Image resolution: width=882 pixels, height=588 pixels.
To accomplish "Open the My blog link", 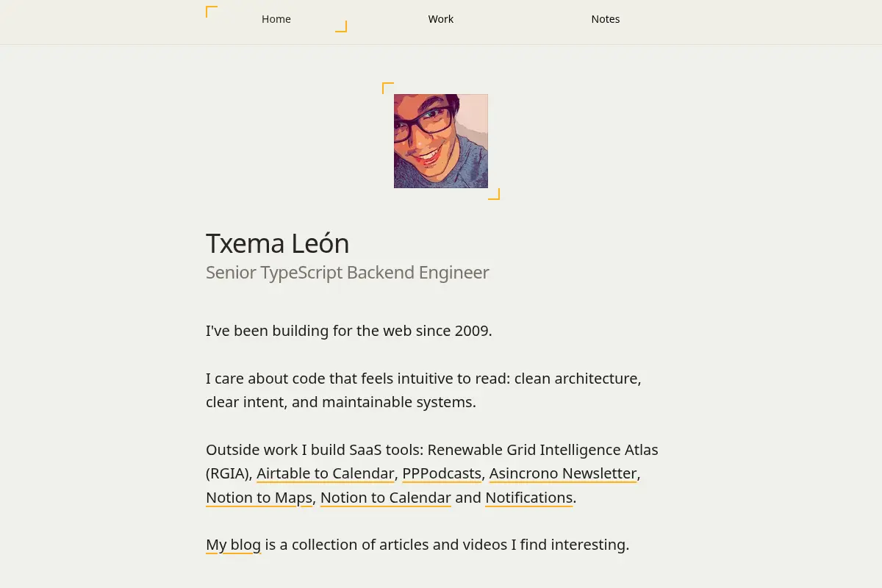I will (x=233, y=545).
